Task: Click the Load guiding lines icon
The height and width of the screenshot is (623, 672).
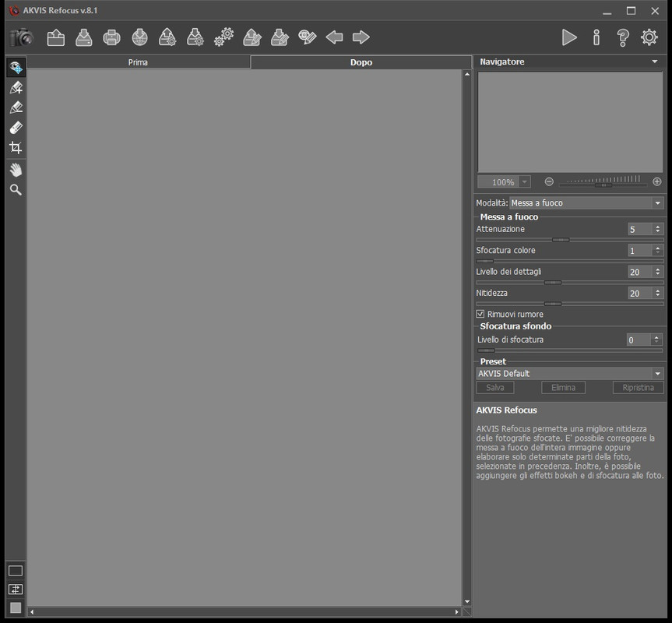Action: click(252, 37)
